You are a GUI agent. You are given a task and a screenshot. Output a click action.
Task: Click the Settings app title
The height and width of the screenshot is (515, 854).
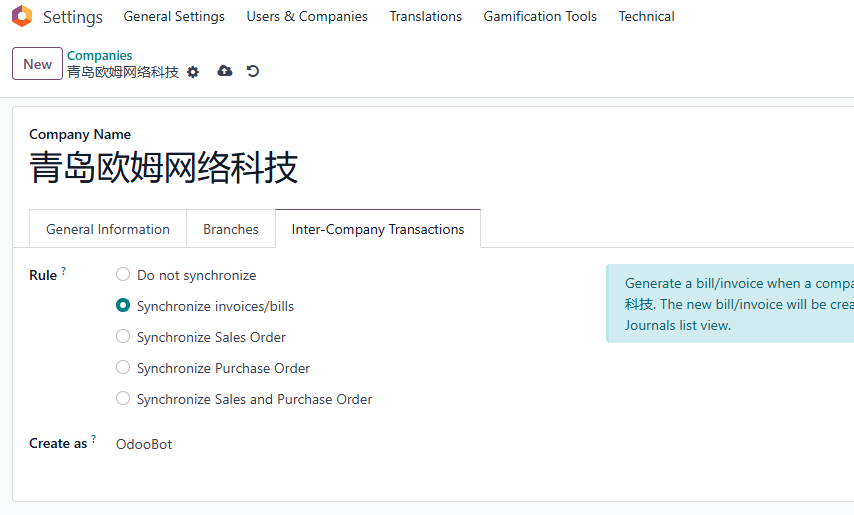(x=72, y=17)
